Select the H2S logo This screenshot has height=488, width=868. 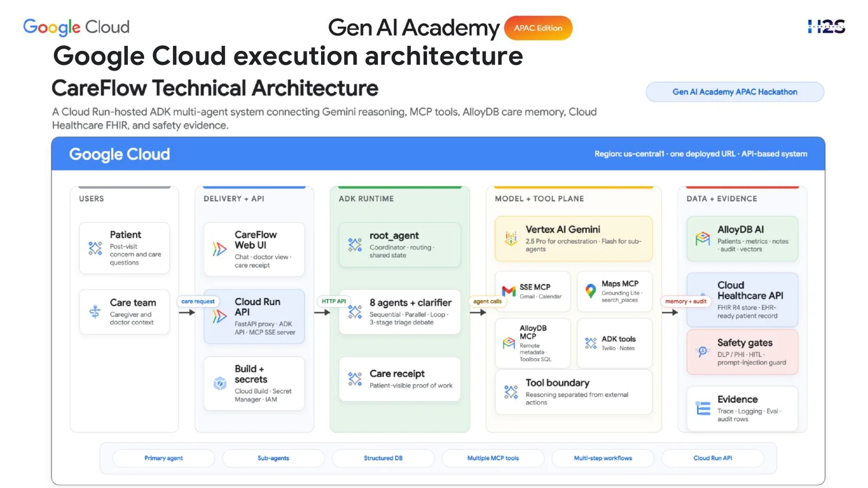tap(826, 26)
